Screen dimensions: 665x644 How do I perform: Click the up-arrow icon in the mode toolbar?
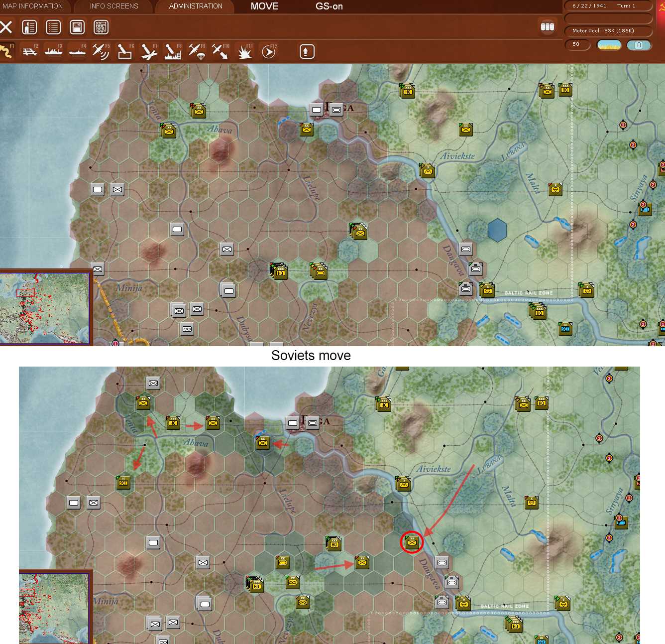307,51
